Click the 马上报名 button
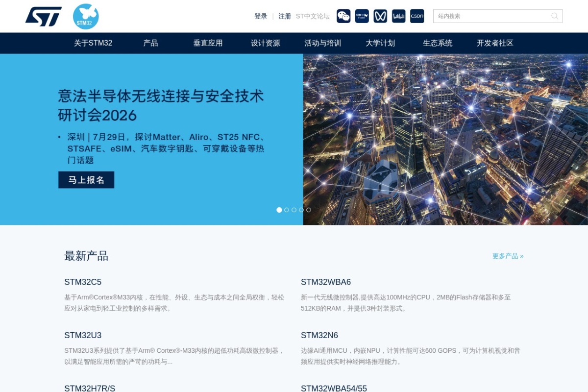The height and width of the screenshot is (392, 588). tap(86, 180)
